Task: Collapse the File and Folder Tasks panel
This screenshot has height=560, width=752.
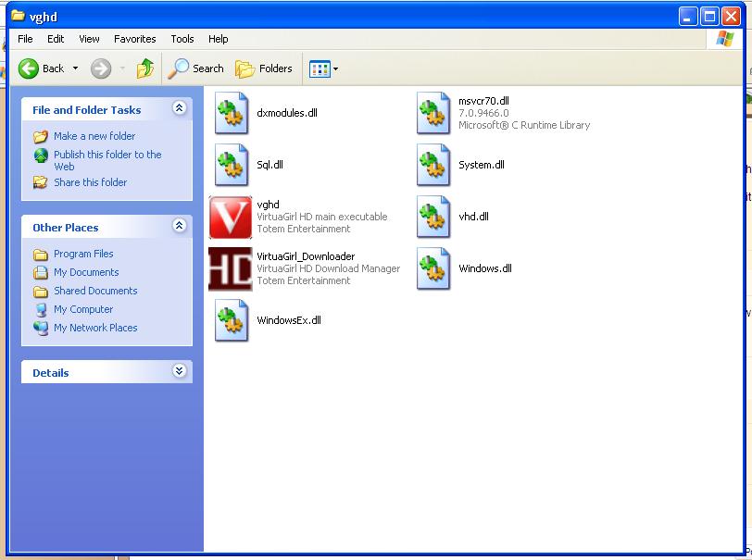Action: click(x=179, y=109)
